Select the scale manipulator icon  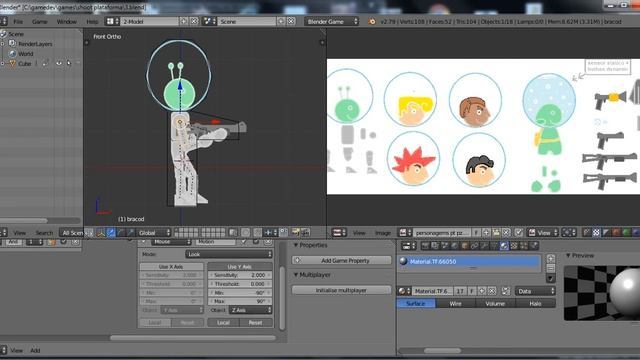point(131,233)
